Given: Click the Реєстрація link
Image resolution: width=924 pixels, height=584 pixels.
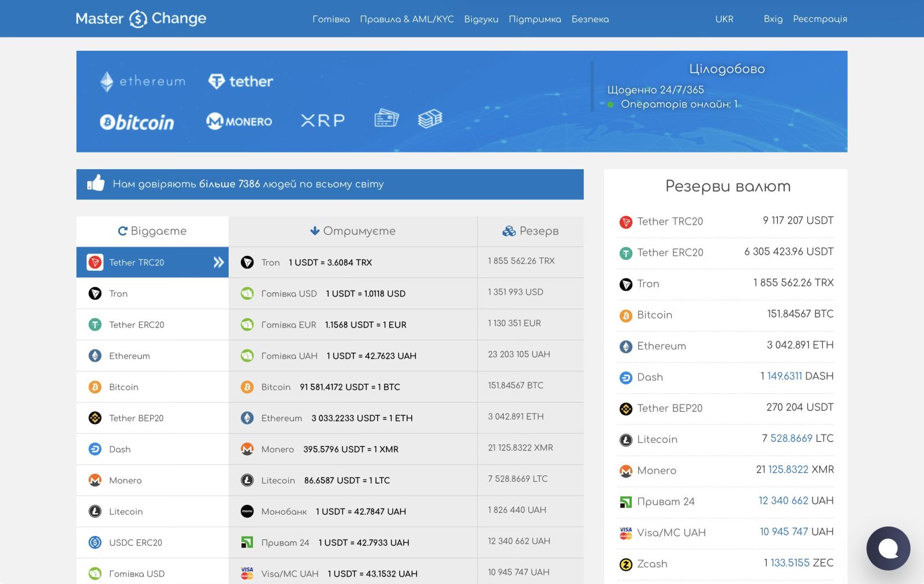Looking at the screenshot, I should 819,19.
